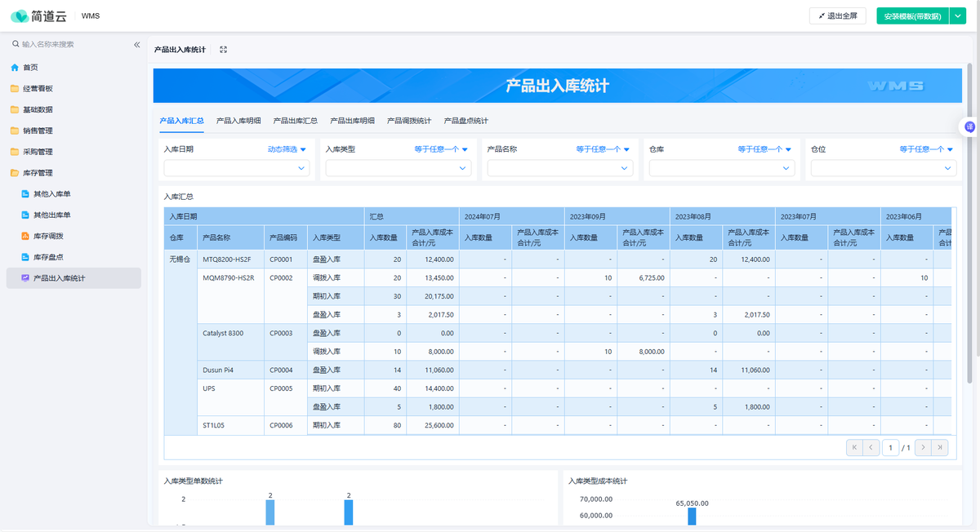Go to next page in table pagination
The image size is (980, 532).
(923, 447)
